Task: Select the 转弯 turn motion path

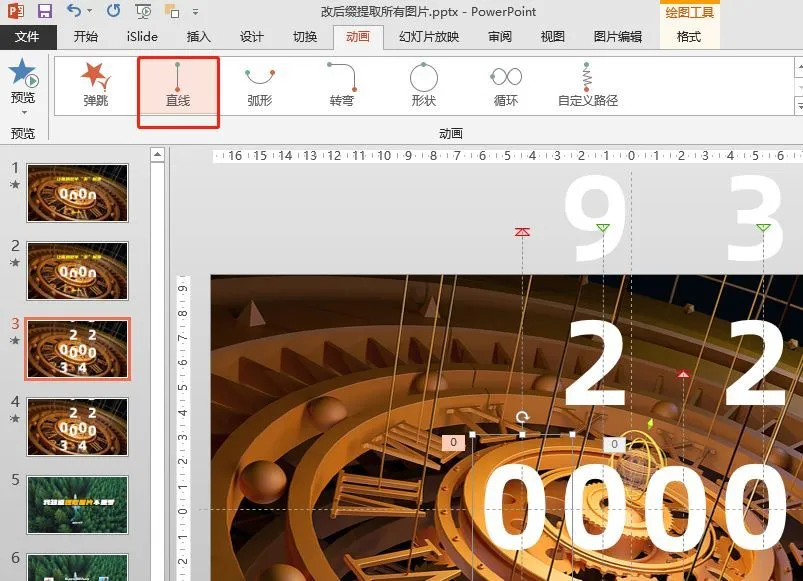Action: coord(342,84)
